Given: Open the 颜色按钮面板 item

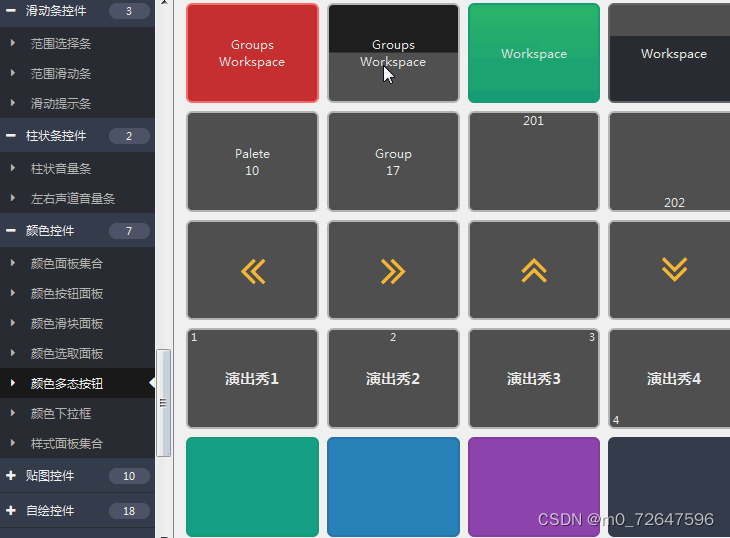Looking at the screenshot, I should point(77,294).
